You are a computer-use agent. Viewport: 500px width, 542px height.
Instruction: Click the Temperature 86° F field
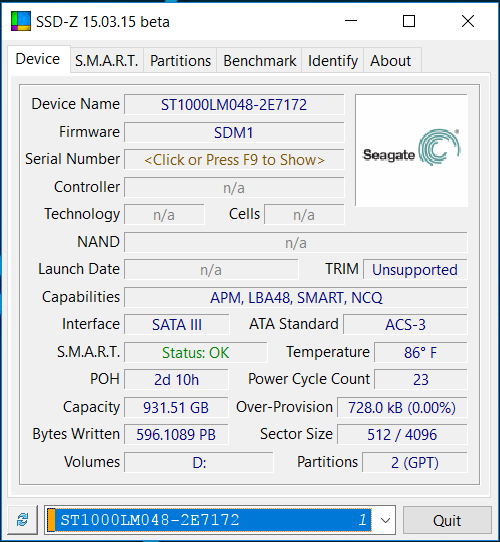(x=420, y=353)
